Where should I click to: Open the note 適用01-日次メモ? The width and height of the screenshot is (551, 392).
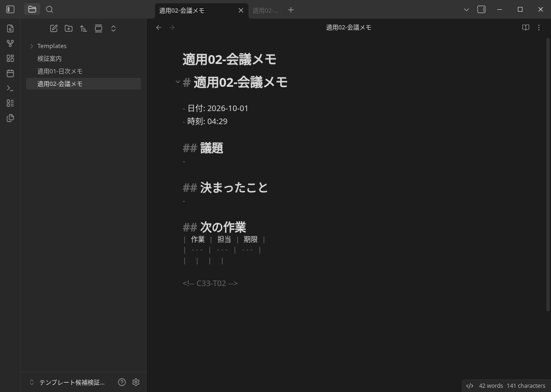click(83, 71)
